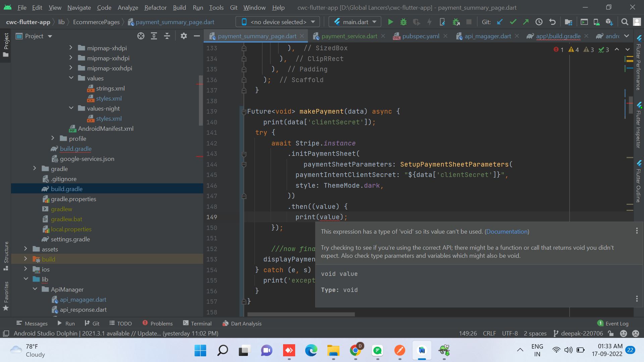Open Dart Analysis tool window
The width and height of the screenshot is (644, 362).
tap(242, 323)
